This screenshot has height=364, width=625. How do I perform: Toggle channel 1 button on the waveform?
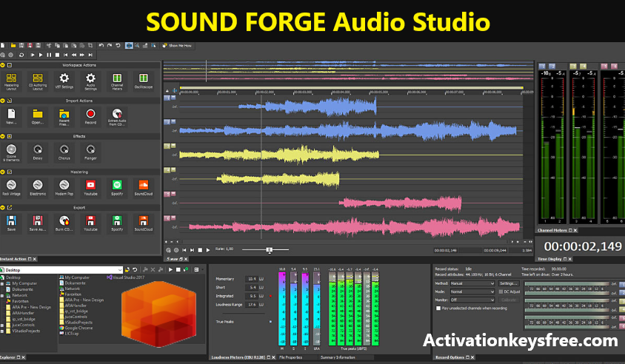pyautogui.click(x=167, y=98)
